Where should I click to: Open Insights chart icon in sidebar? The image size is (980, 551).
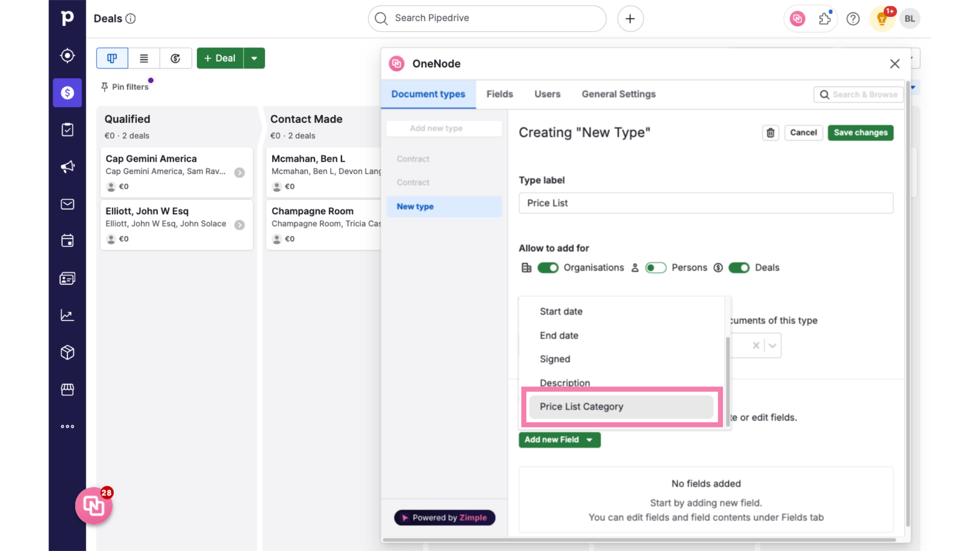67,315
